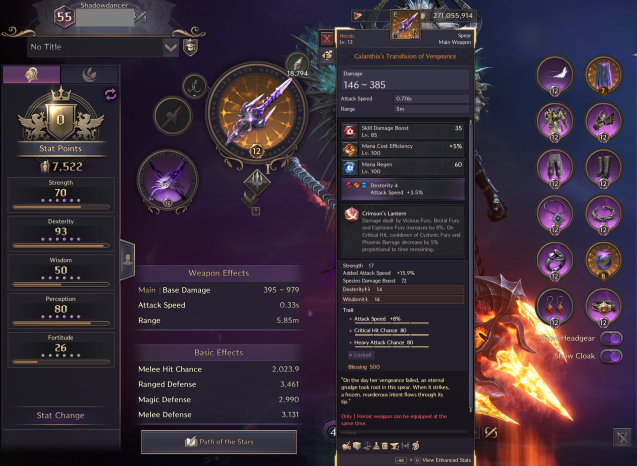
Task: Click the Locked trait slot
Action: pos(360,355)
